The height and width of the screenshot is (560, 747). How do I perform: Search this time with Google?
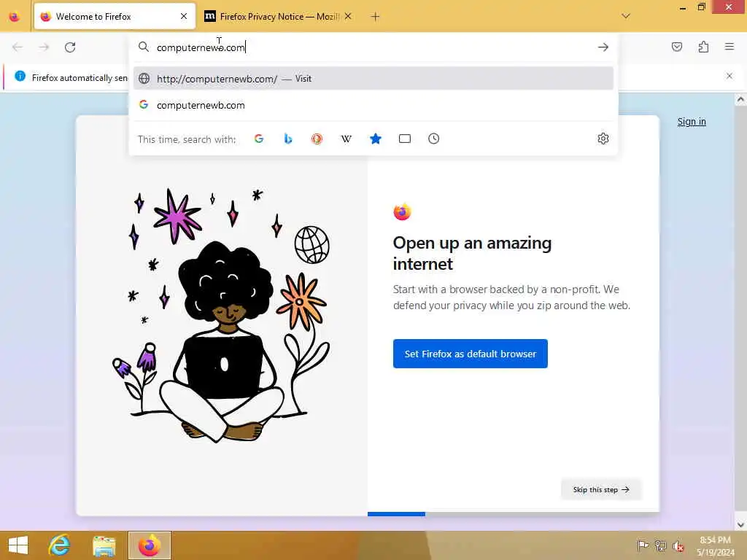click(x=259, y=139)
